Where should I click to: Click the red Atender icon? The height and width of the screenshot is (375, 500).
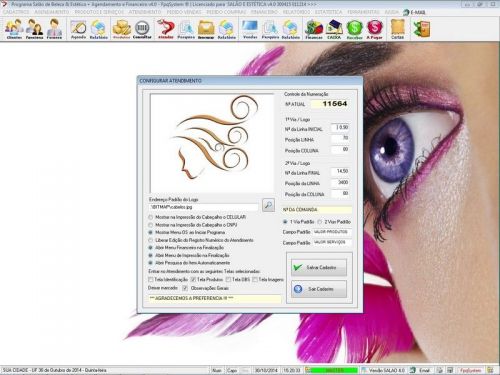point(166,29)
